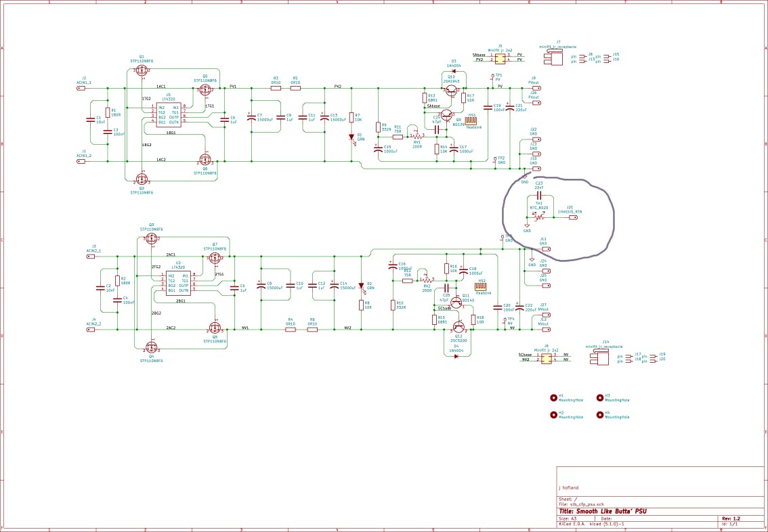
Task: Click the title 'Smooth Like Butta' PSU'
Action: (x=603, y=512)
